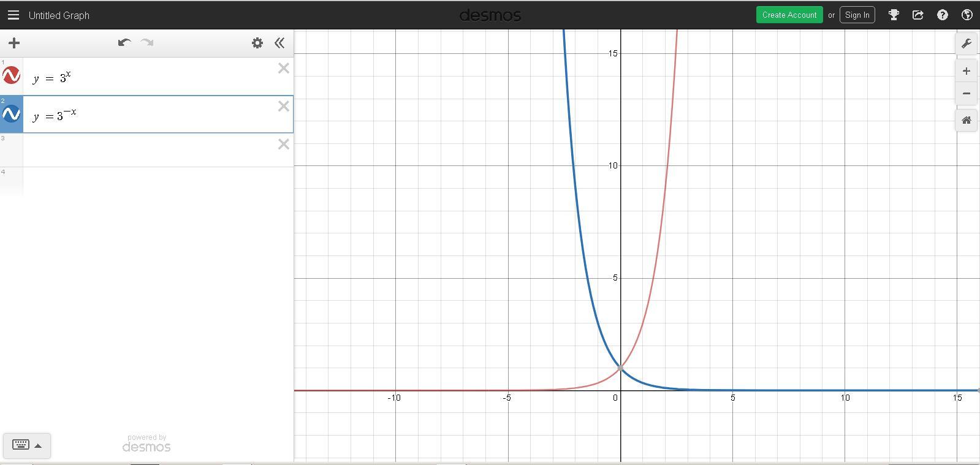The height and width of the screenshot is (465, 980).
Task: Click the Create Account button
Action: pyautogui.click(x=789, y=15)
